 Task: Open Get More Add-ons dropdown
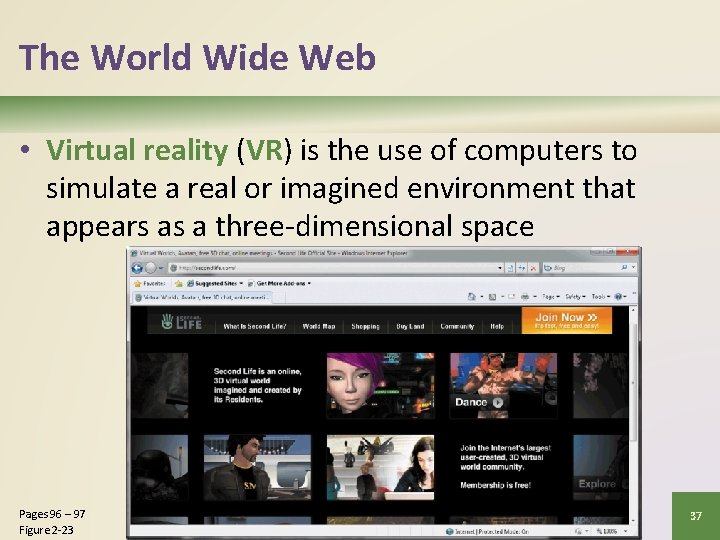click(279, 284)
